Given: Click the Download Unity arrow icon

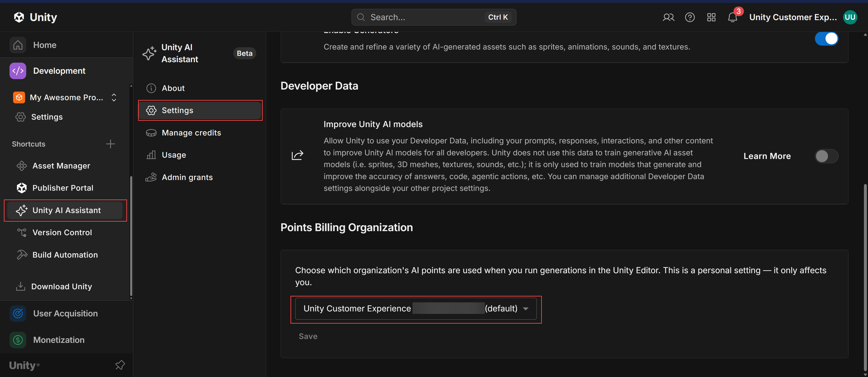Looking at the screenshot, I should click(x=21, y=286).
